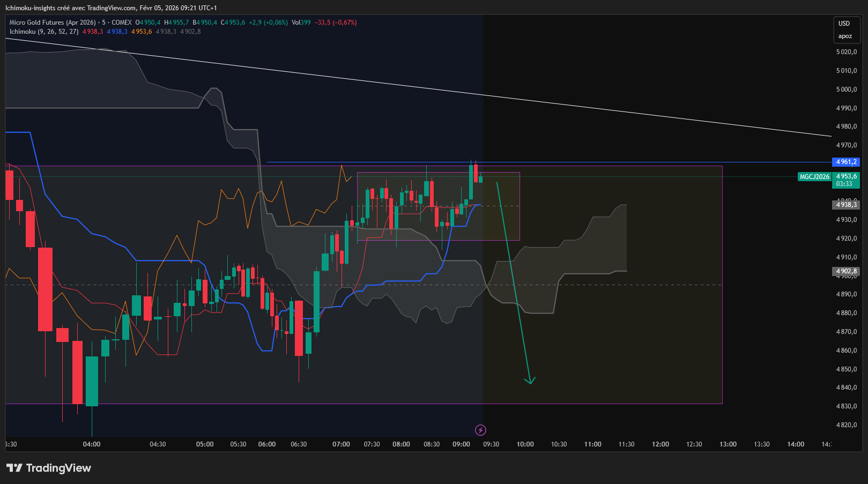Click the 05:00 time axis label
This screenshot has width=868, height=484.
click(x=205, y=444)
